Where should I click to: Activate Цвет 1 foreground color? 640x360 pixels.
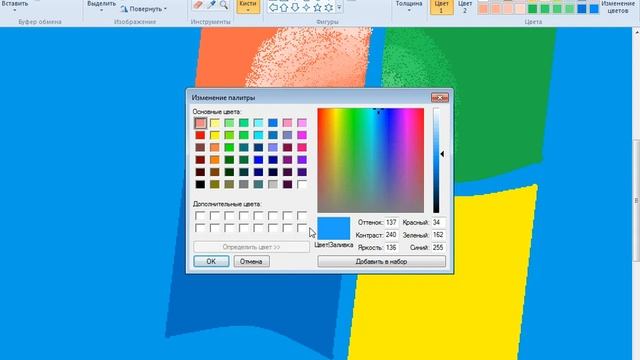click(441, 7)
